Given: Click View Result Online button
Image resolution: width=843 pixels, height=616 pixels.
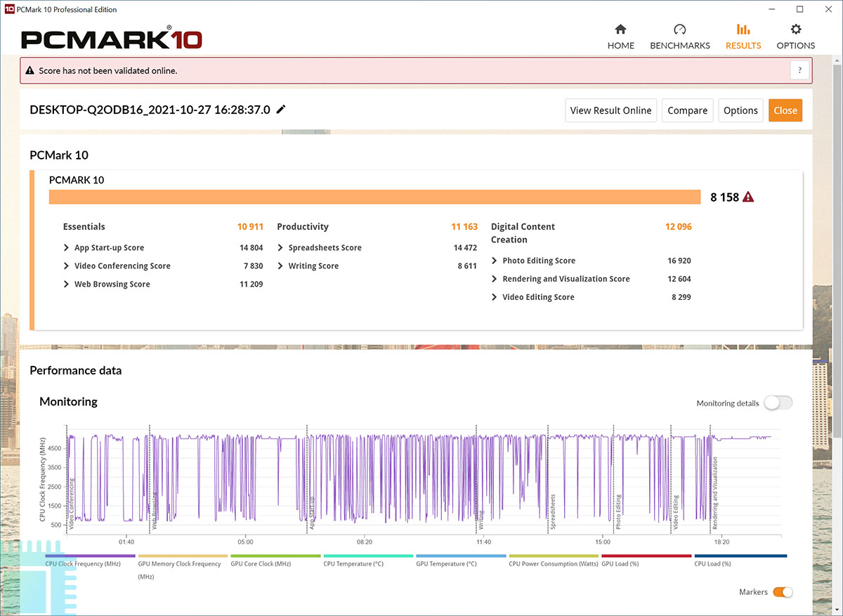Looking at the screenshot, I should (610, 110).
